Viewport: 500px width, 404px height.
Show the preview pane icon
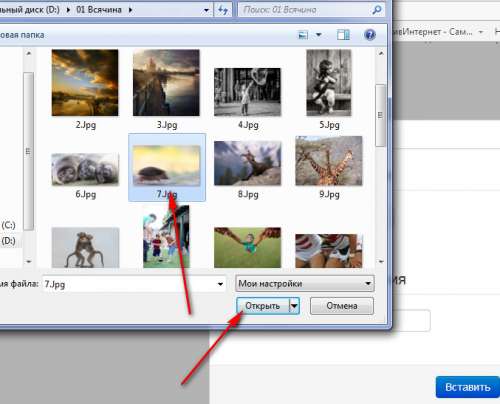point(343,35)
